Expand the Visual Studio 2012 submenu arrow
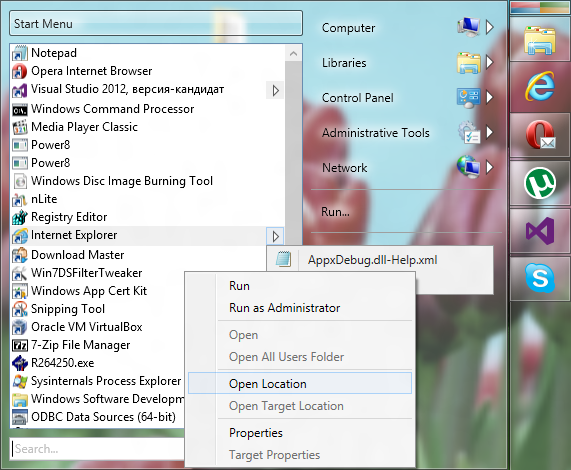This screenshot has width=571, height=470. point(275,90)
